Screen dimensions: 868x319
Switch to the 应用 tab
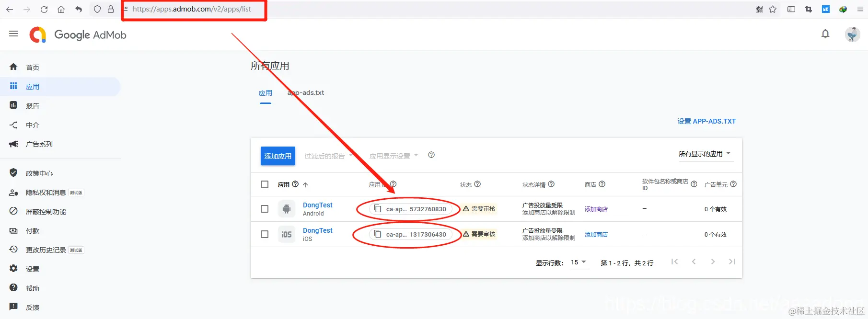266,93
